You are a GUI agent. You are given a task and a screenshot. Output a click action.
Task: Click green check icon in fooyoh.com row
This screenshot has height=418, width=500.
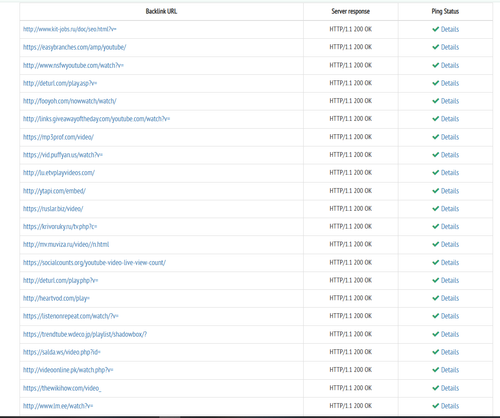tap(435, 101)
